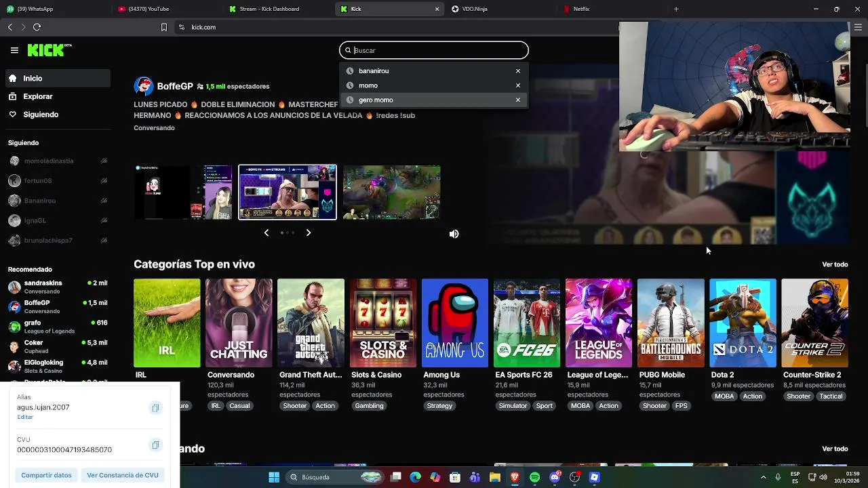Viewport: 868px width, 488px height.
Task: Open Spotify from Windows taskbar
Action: 534,477
